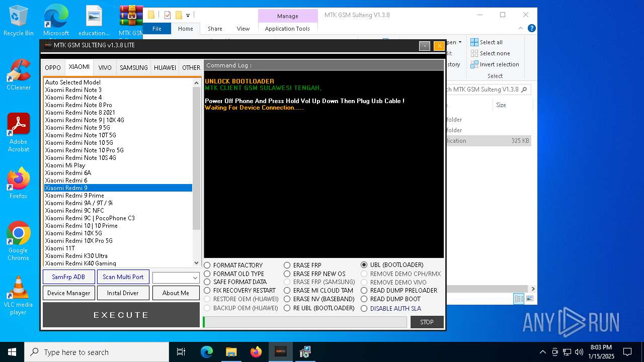Open the volume icon in system tray
The width and height of the screenshot is (644, 362).
pos(579,352)
